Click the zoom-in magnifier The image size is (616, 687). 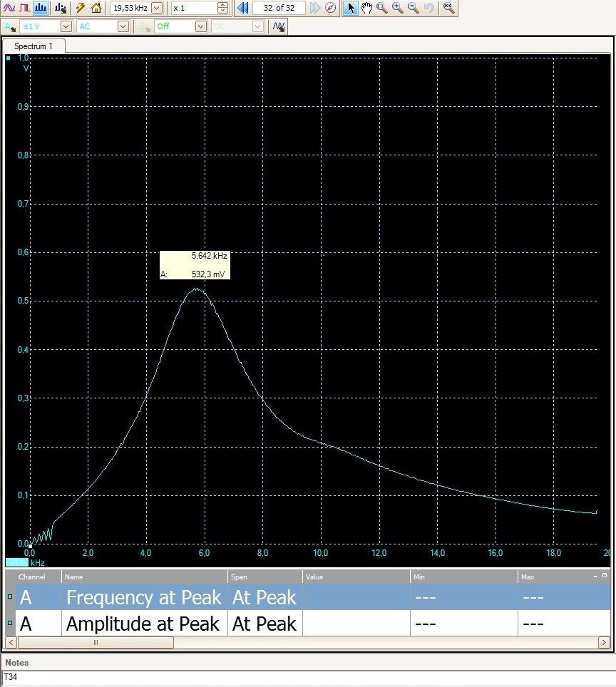point(398,8)
